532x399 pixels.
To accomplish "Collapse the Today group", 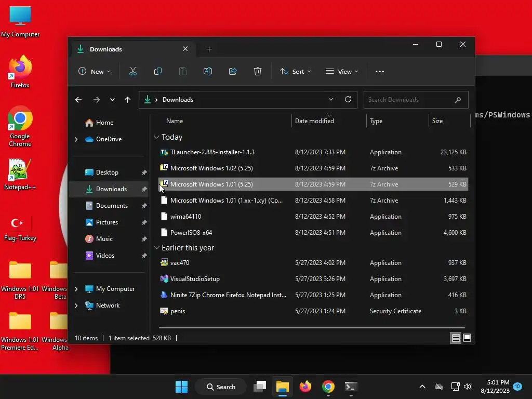I will pos(156,137).
